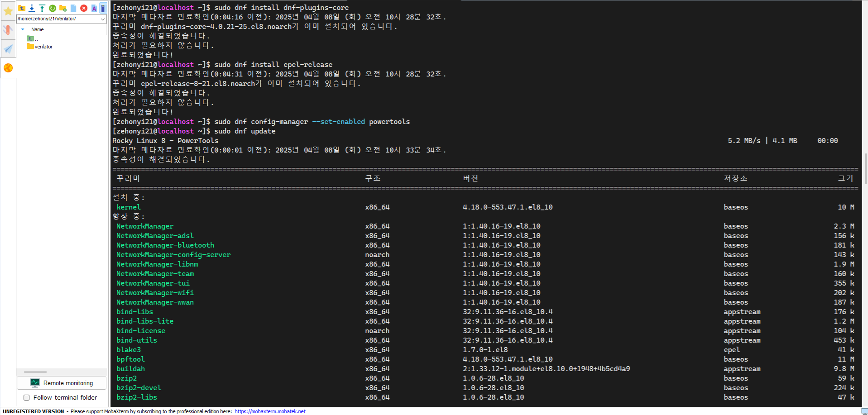
Task: Click the Name column header
Action: [38, 29]
